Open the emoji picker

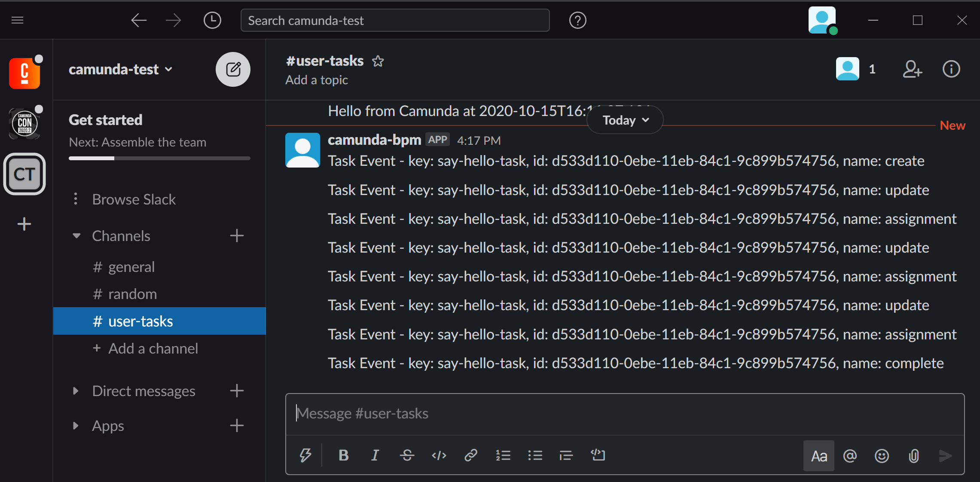882,455
